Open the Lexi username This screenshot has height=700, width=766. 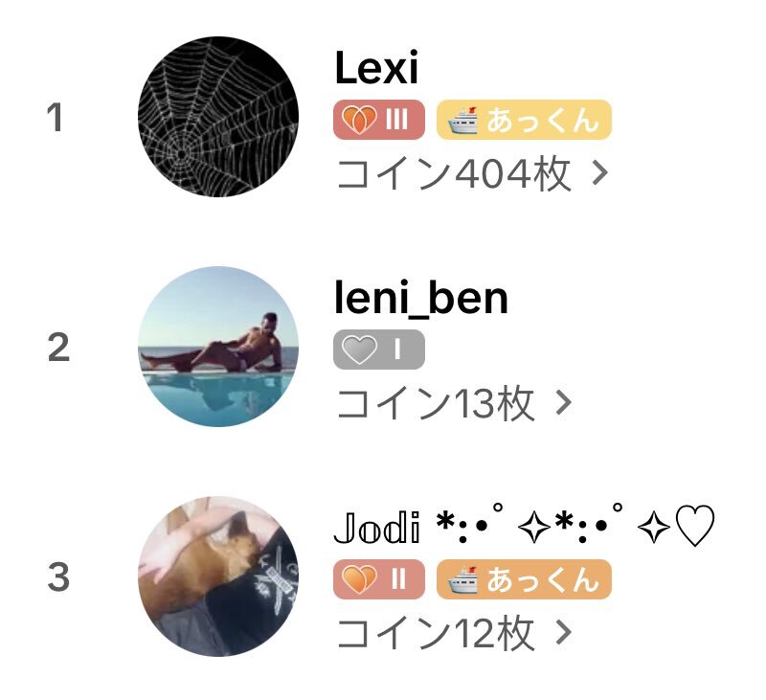(376, 67)
